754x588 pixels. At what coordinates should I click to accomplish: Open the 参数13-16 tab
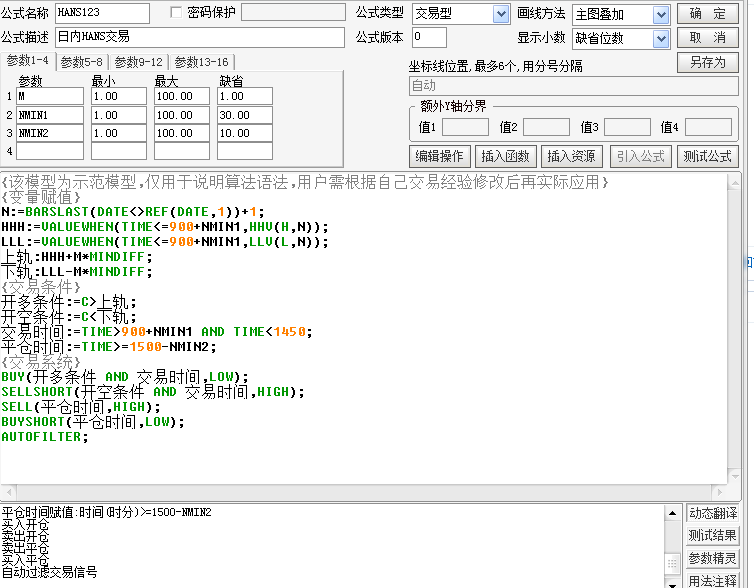click(x=201, y=62)
